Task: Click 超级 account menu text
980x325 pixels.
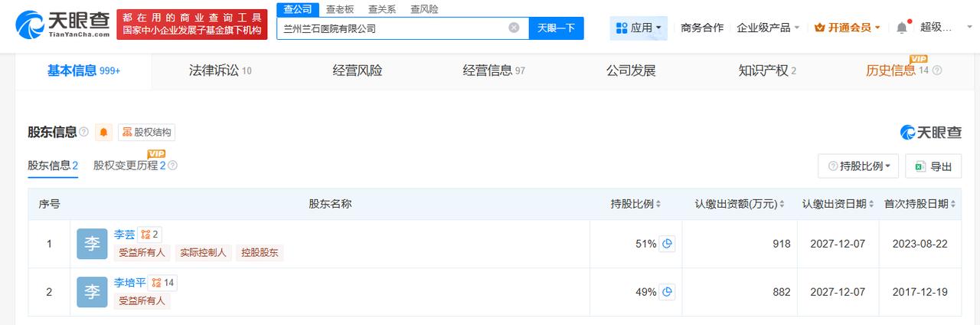Action: 936,28
